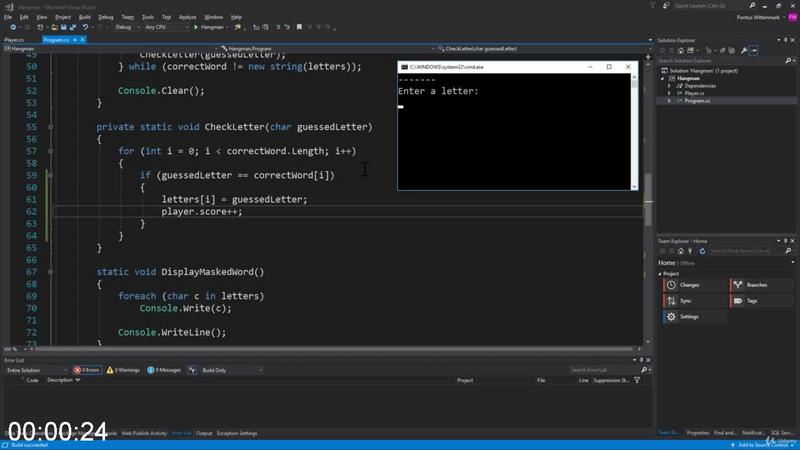The image size is (800, 450).
Task: Open Changes in Team Explorer
Action: tap(695, 285)
